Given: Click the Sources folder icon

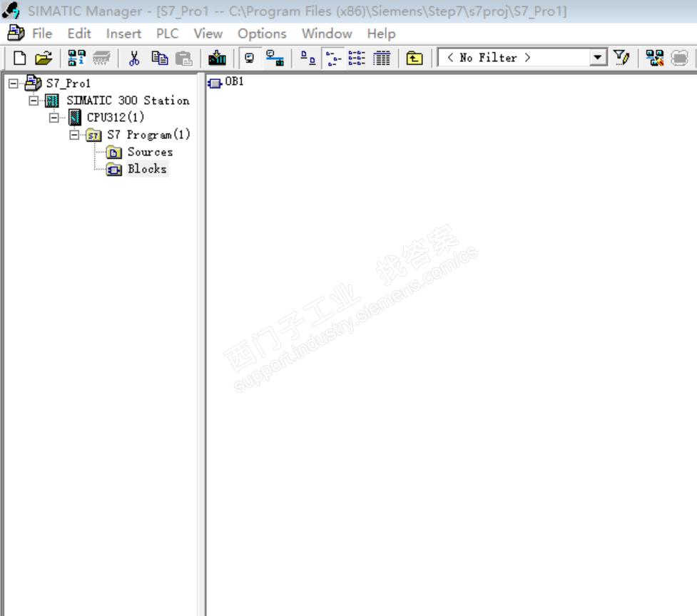Looking at the screenshot, I should [x=114, y=153].
